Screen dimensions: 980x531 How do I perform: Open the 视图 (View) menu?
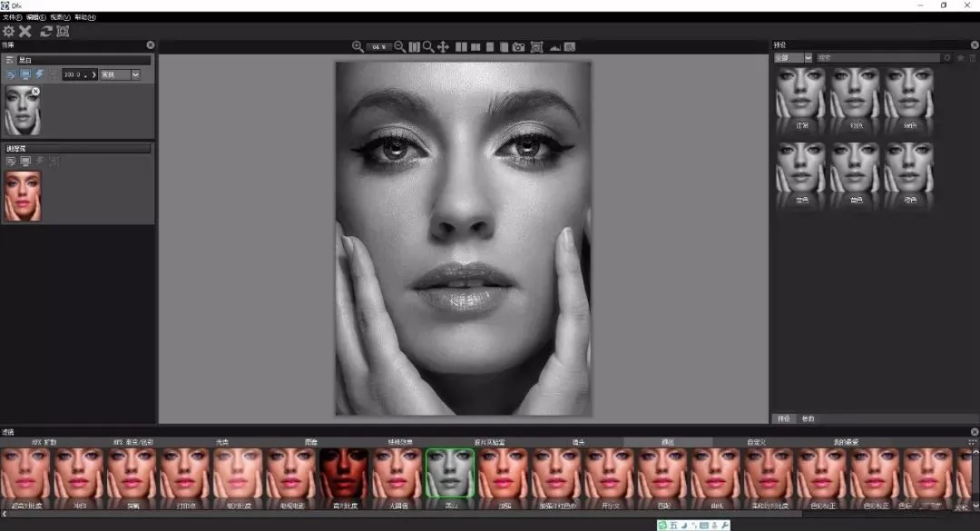click(60, 17)
